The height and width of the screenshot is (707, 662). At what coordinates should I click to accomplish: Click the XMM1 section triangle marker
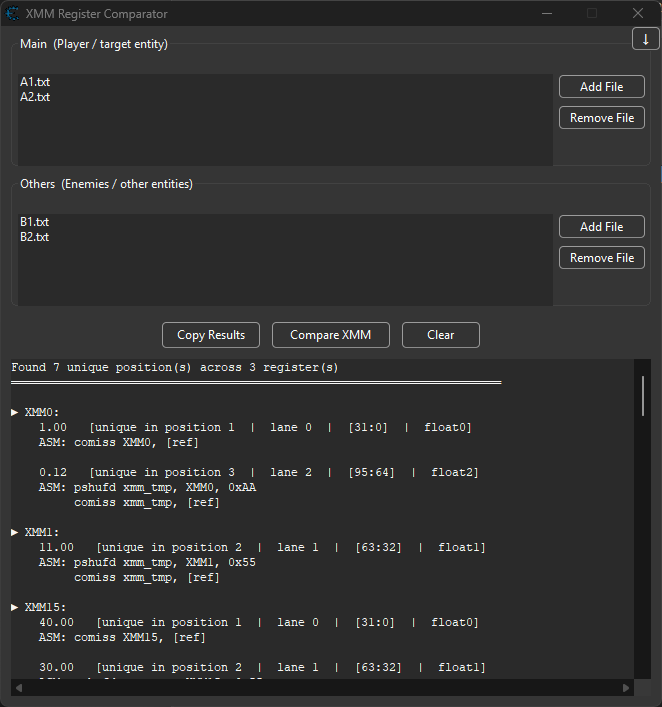click(x=15, y=532)
